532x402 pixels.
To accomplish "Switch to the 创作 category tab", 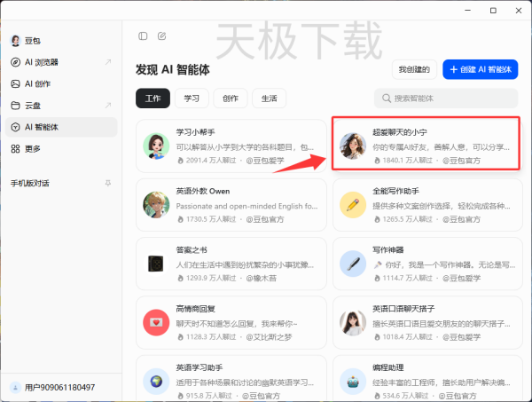I will pyautogui.click(x=230, y=99).
